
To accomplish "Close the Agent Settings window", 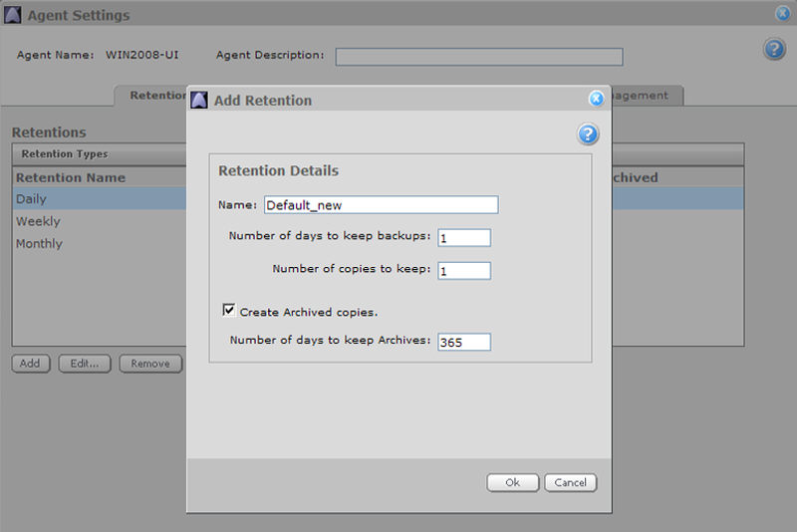I will (x=783, y=14).
